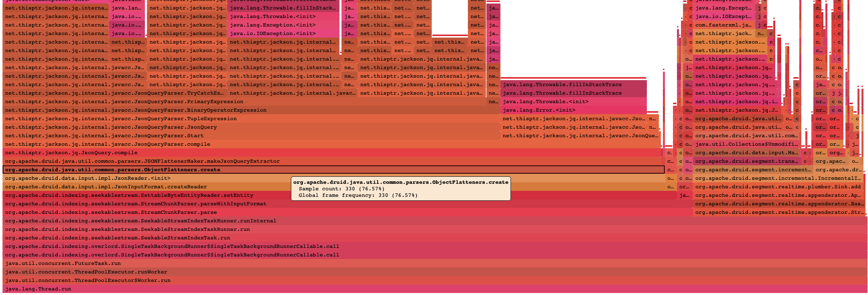Zoom into the JsonQueryParser.Start frame
The height and width of the screenshot is (295, 868).
point(251,136)
